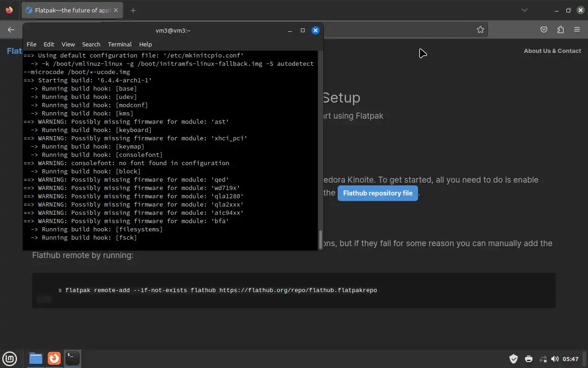Minimize the terminal window
Screen dimensions: 588x368
point(290,30)
